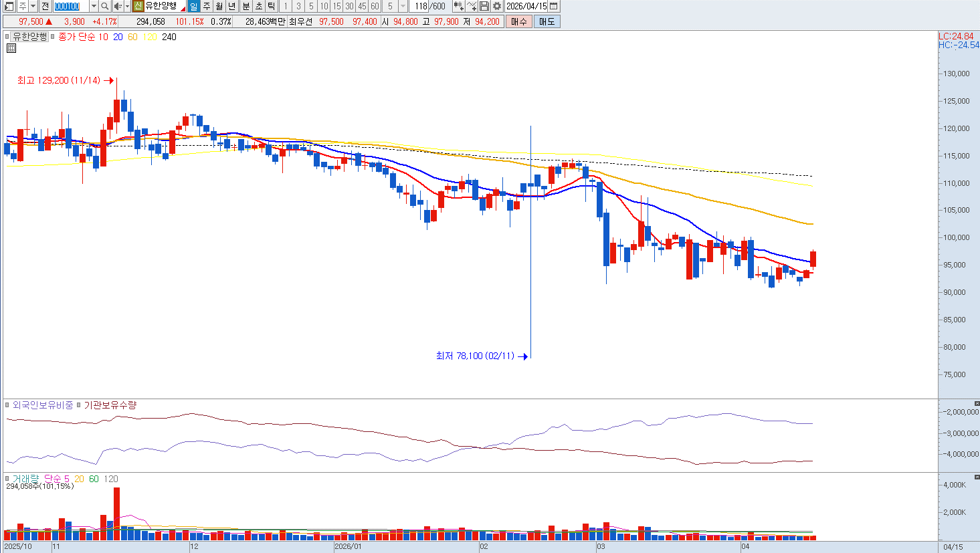
Task: Click the red 10 moving average legend
Action: (103, 37)
